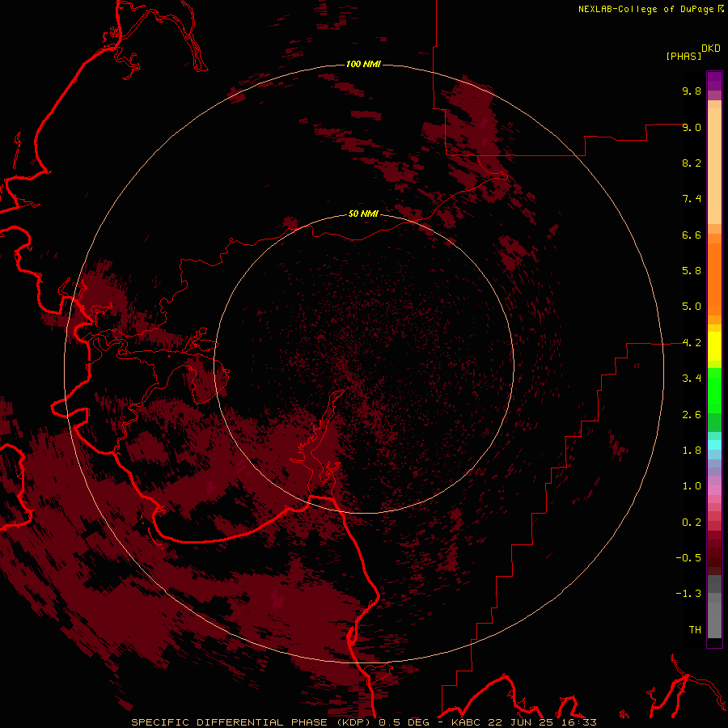Click the 5.0 value on the color scale
The image size is (728, 728).
pyautogui.click(x=692, y=307)
